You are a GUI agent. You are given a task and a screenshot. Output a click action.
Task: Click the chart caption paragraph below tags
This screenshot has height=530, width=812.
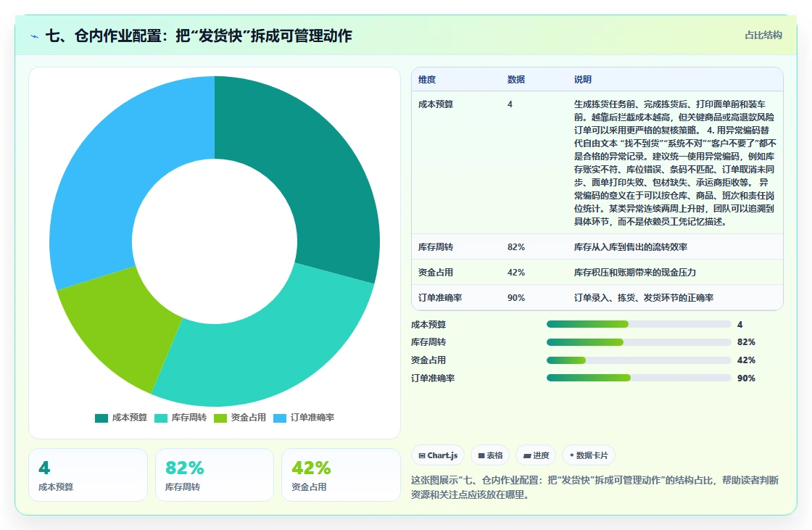click(x=595, y=487)
